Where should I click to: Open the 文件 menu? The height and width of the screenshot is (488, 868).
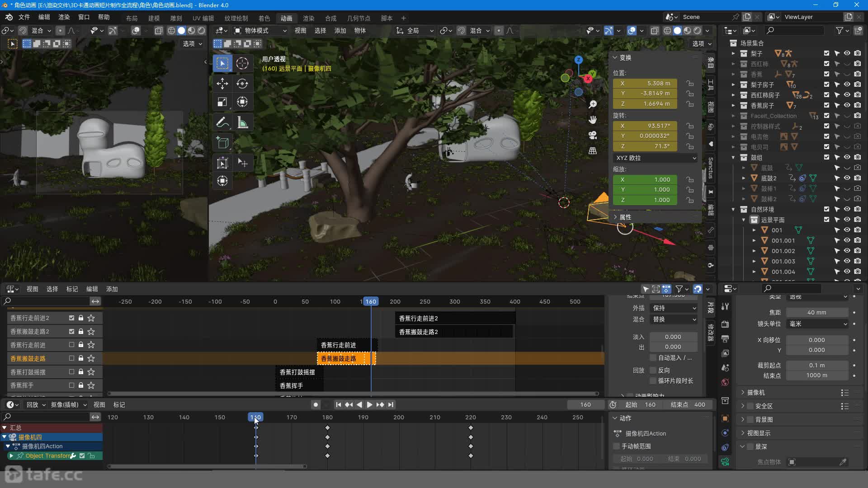coord(24,17)
